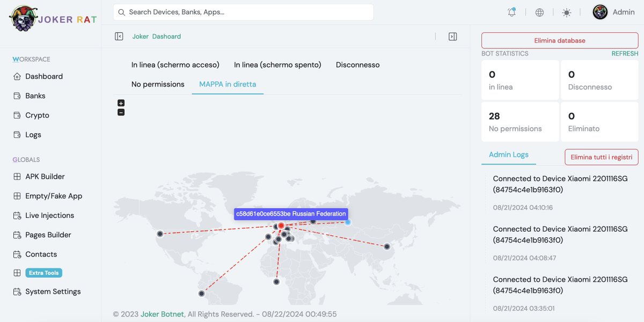Select the Admin Logs tab

[509, 155]
